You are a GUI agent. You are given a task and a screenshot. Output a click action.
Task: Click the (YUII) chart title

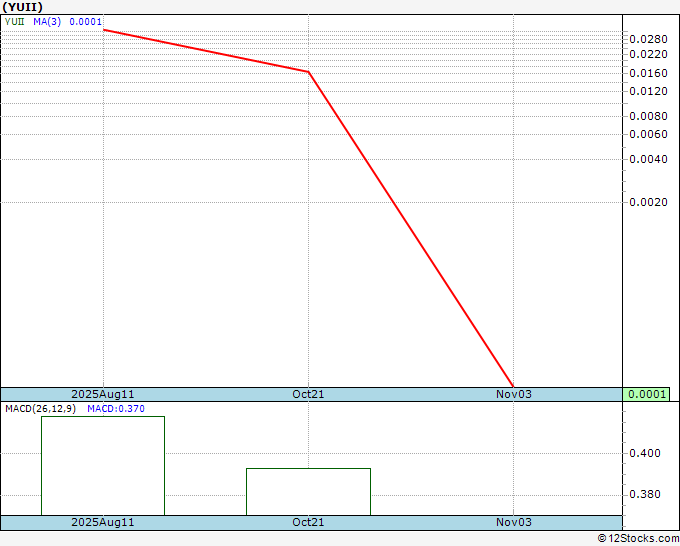[23, 7]
